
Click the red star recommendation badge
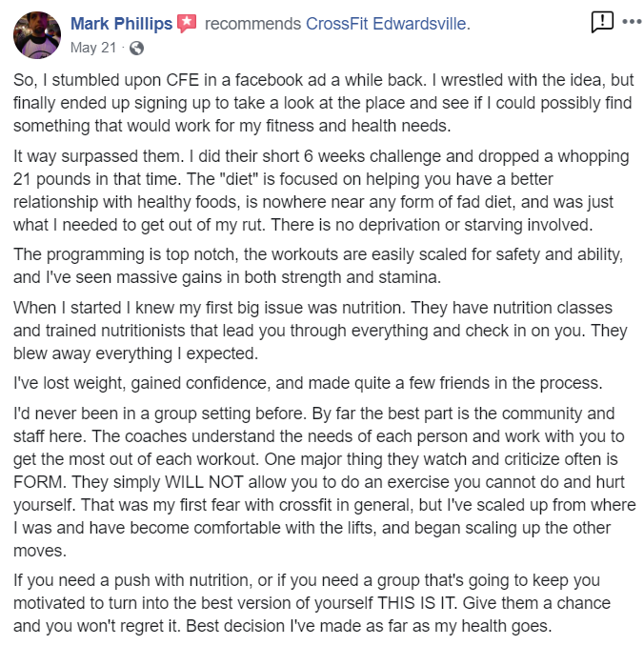187,24
